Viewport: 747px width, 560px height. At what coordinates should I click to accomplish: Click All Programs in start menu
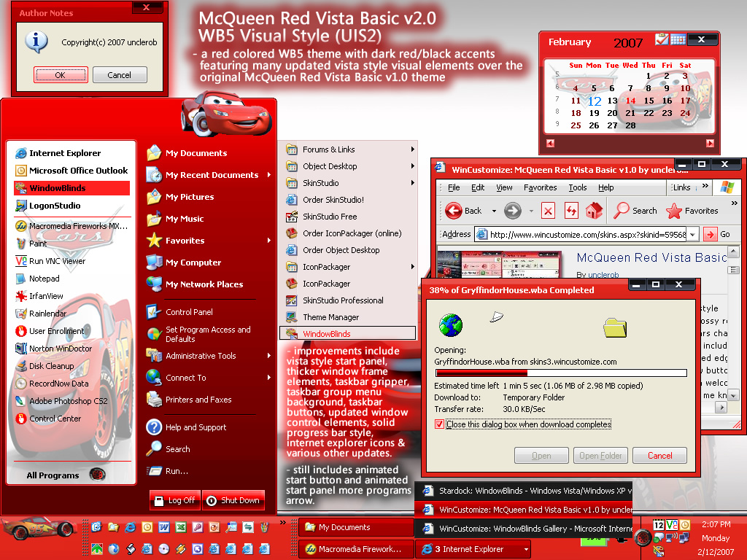53,475
